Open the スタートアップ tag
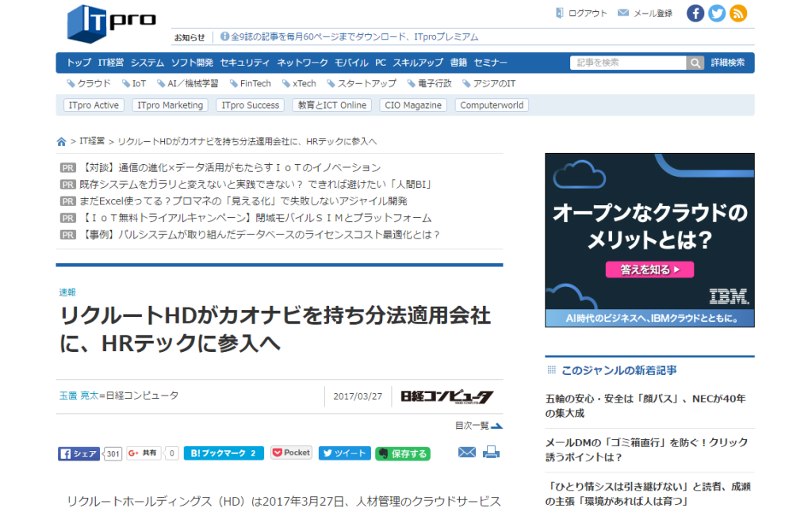This screenshot has width=812, height=516. (362, 83)
